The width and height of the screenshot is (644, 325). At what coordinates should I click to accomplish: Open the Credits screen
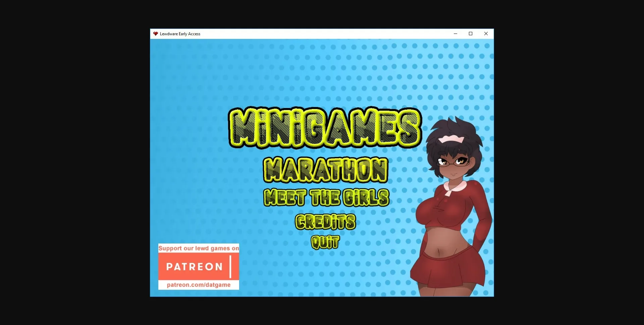pos(325,222)
